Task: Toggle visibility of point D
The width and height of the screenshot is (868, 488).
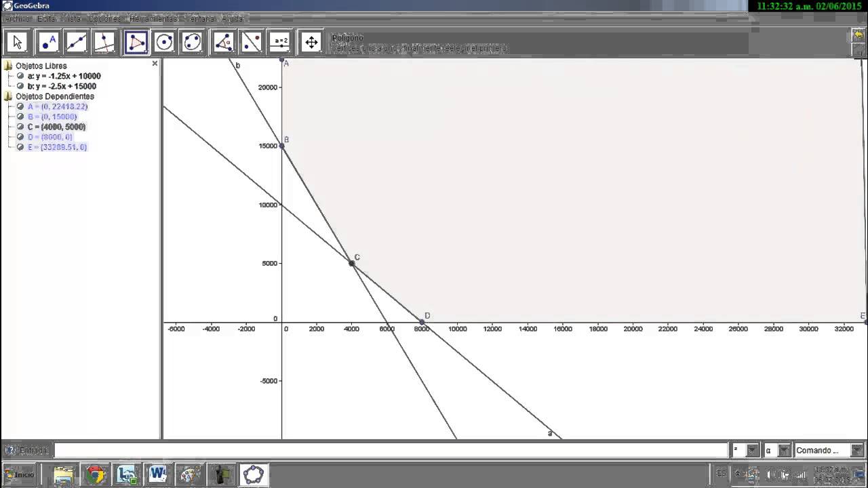Action: click(20, 137)
